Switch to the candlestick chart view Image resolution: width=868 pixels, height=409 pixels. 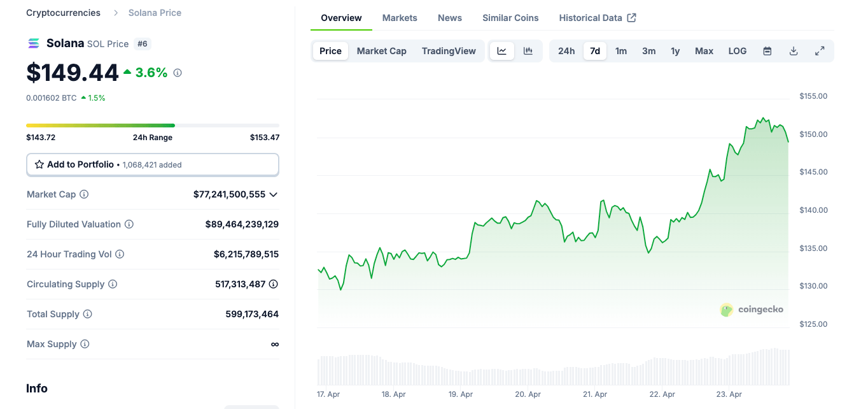click(528, 50)
